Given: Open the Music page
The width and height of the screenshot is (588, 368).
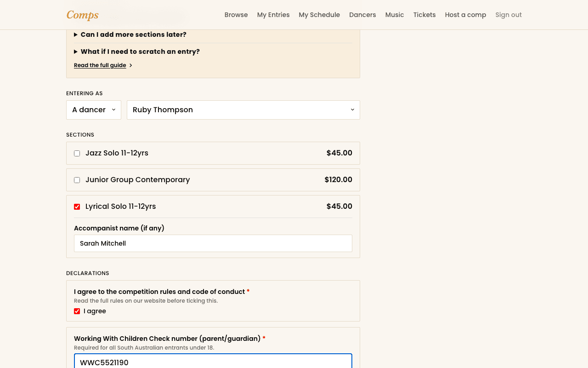Looking at the screenshot, I should (395, 15).
